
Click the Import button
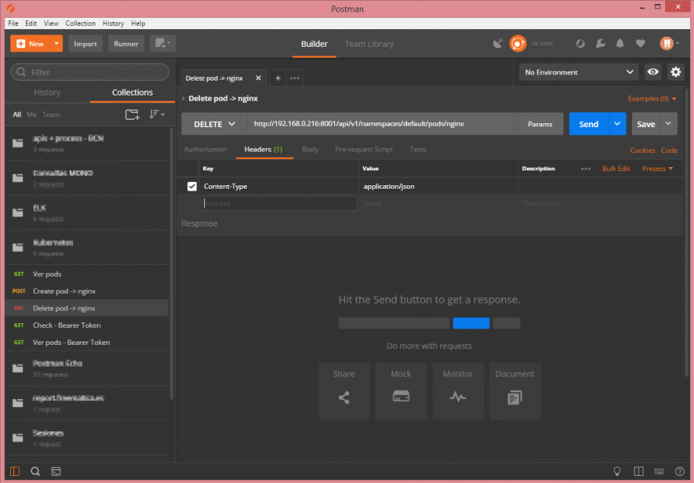[85, 44]
